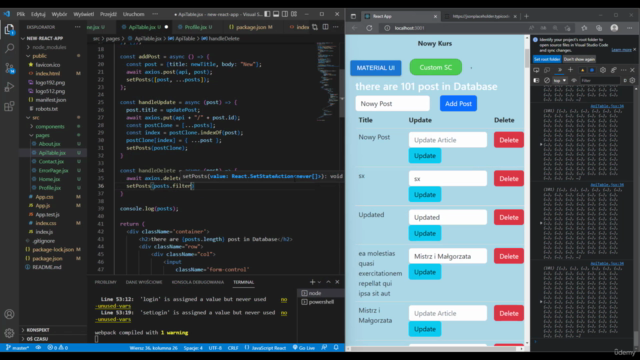Click errors and warnings count in status bar

click(x=58, y=348)
